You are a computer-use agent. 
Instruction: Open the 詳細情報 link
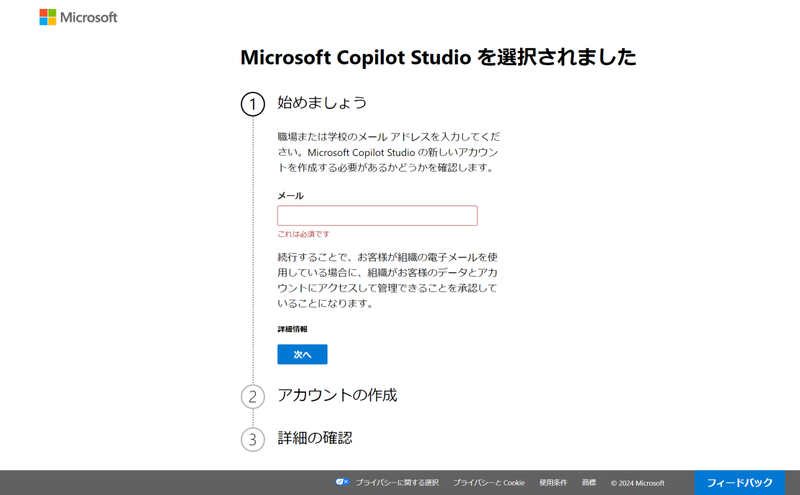(292, 329)
